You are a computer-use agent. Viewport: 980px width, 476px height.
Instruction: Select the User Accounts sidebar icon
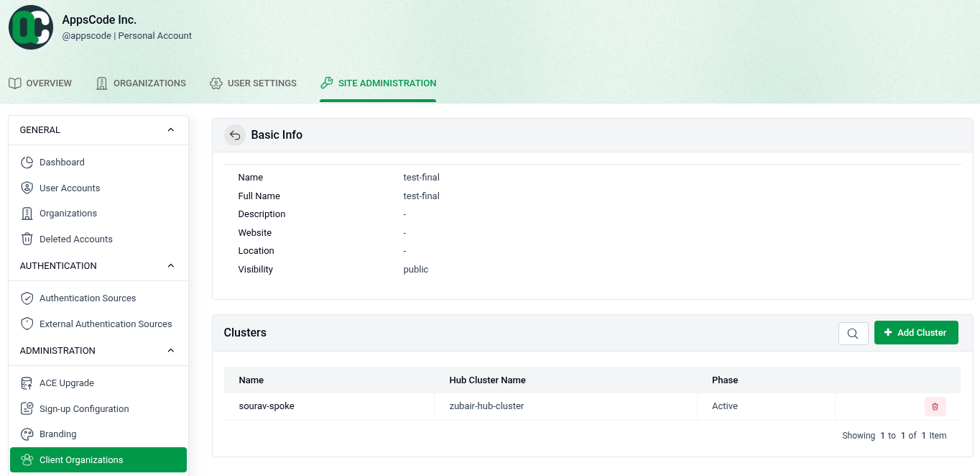pos(26,188)
